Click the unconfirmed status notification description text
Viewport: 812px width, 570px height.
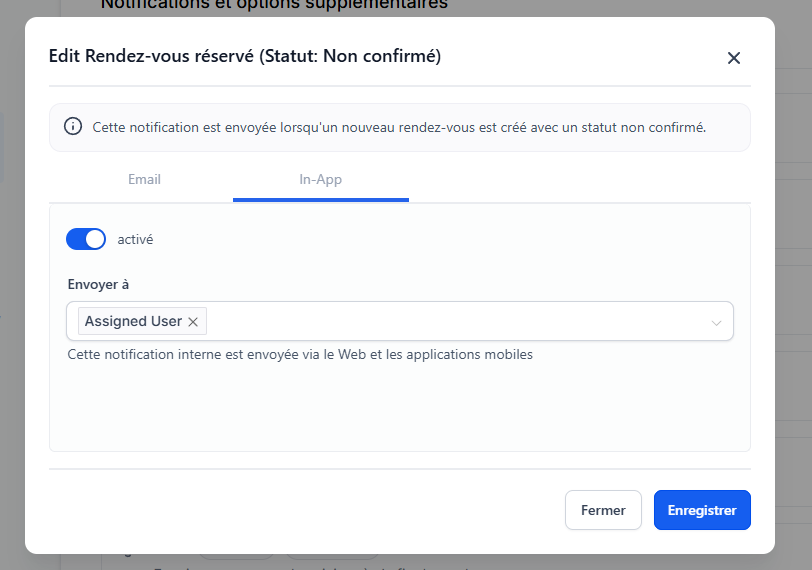tap(399, 128)
